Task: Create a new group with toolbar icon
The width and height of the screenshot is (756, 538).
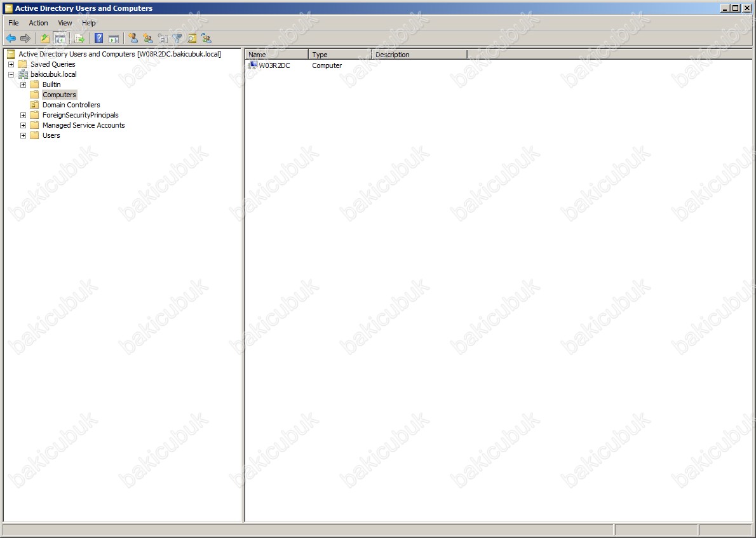Action: [x=148, y=39]
